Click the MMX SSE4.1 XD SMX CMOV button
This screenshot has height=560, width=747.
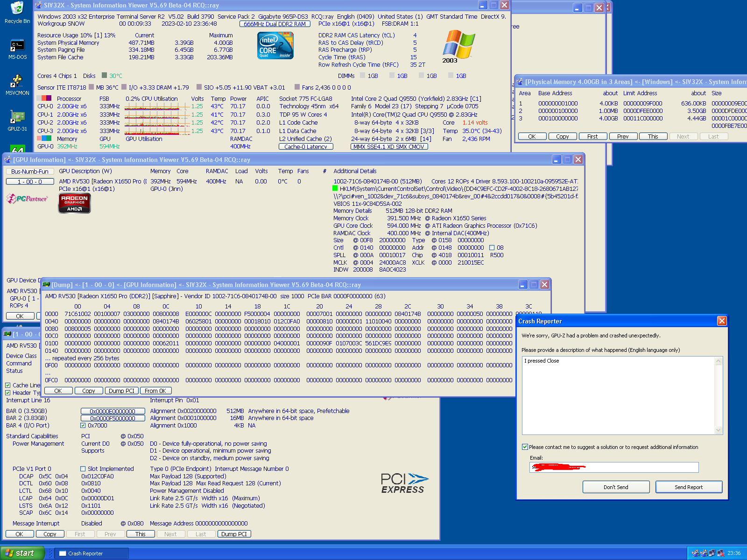pos(389,147)
